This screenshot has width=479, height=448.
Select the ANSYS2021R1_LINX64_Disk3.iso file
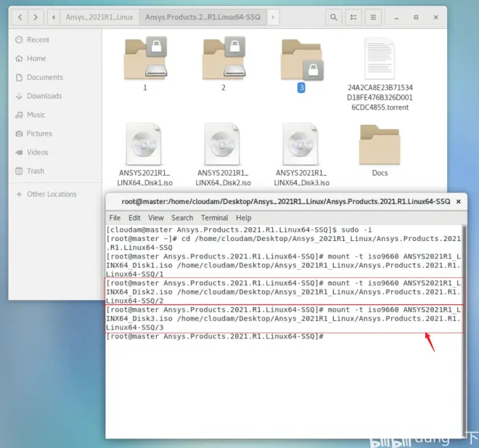tap(301, 155)
